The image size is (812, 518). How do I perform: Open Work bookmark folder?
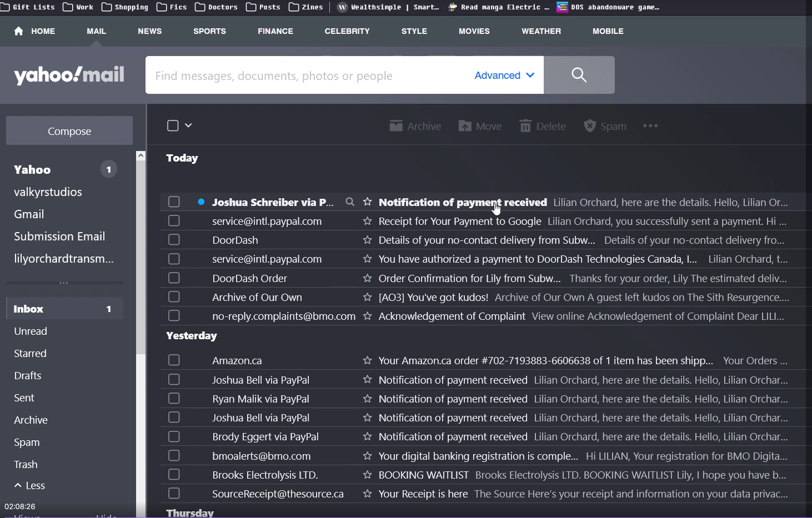(x=78, y=7)
